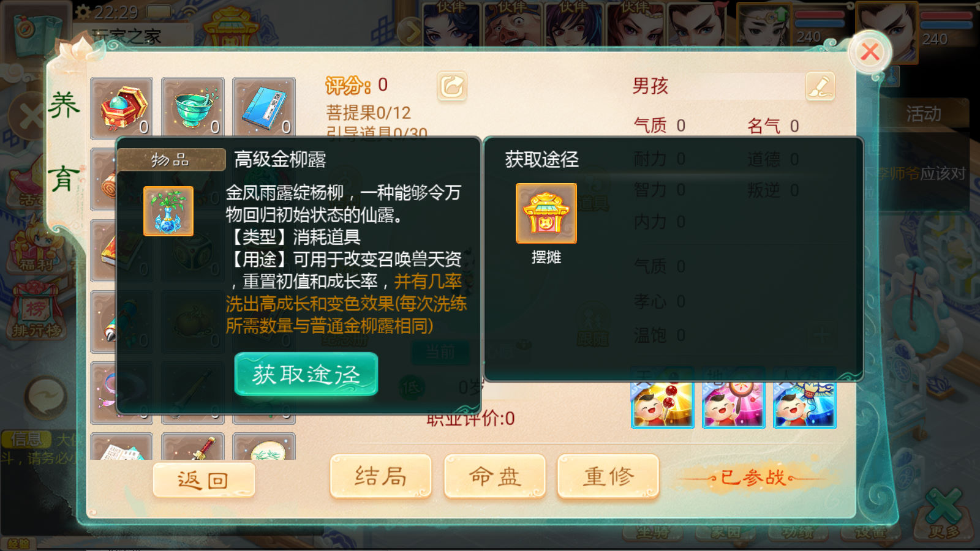Image resolution: width=980 pixels, height=551 pixels.
Task: Tap the child thumbnail with blue background
Action: pyautogui.click(x=805, y=405)
